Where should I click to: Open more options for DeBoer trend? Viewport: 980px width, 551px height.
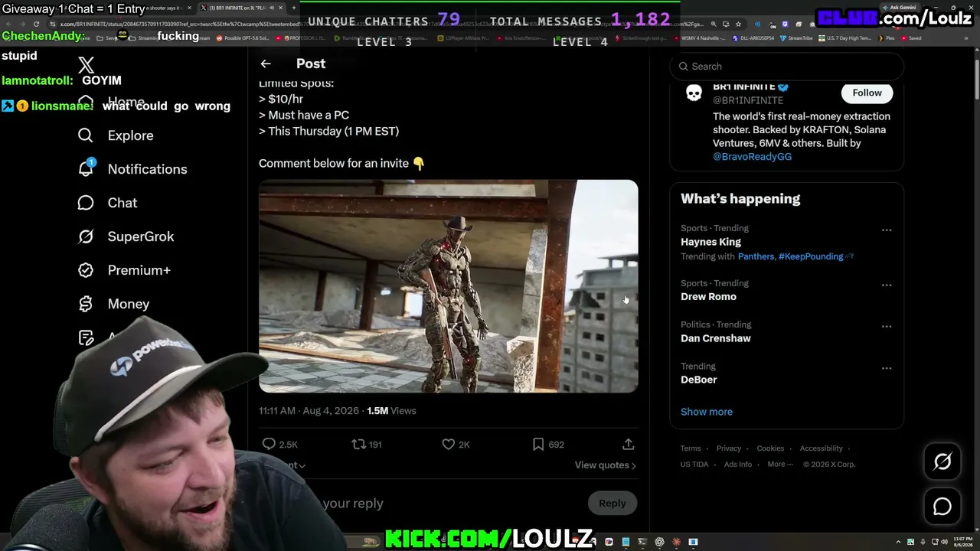click(x=887, y=367)
